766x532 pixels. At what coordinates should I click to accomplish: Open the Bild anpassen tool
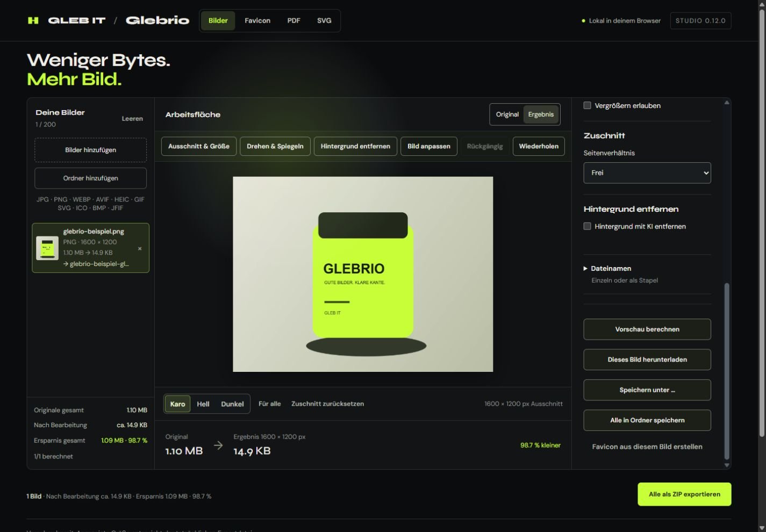click(429, 146)
